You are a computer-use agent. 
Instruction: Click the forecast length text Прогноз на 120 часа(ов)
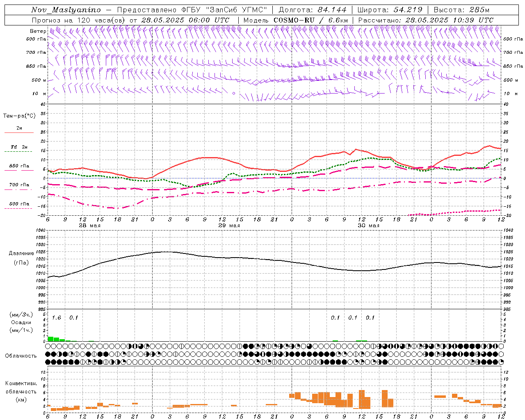coord(79,20)
